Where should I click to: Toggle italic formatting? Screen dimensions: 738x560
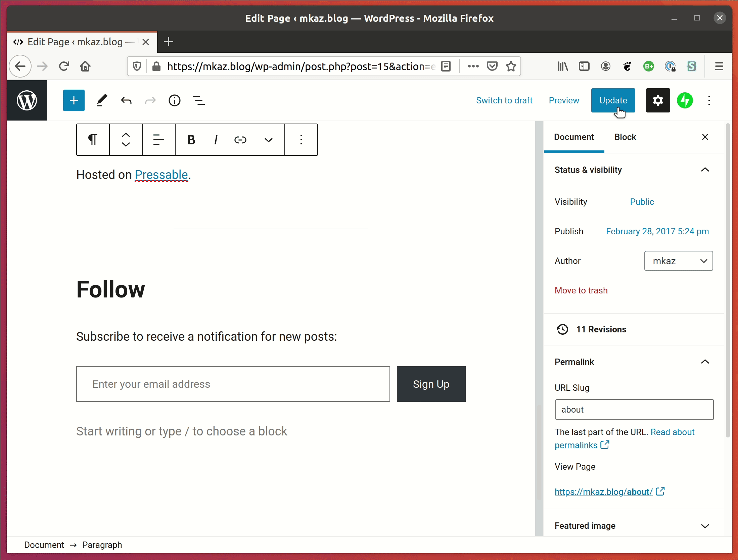point(216,140)
